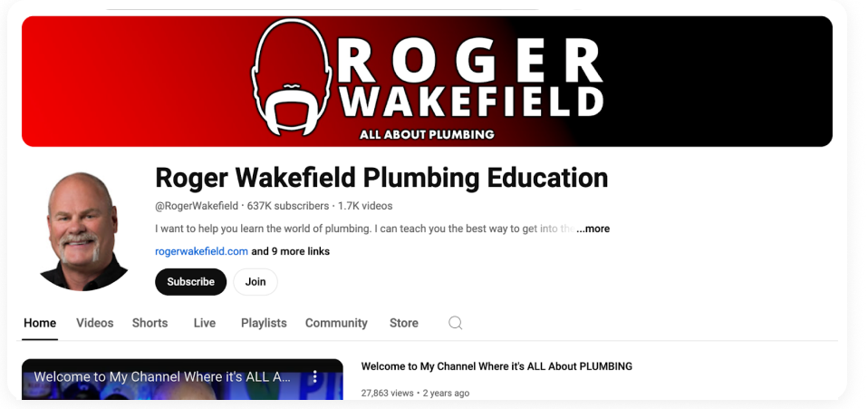
Task: Click the bald head logo in the banner
Action: [292, 77]
